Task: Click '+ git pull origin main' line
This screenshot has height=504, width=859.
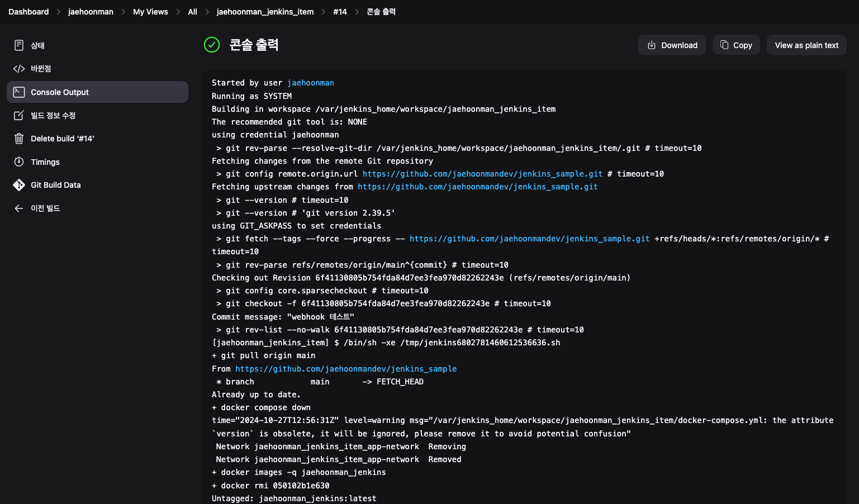Action: [263, 355]
